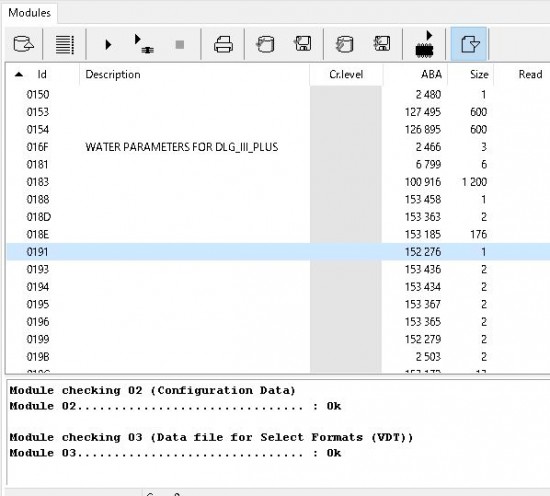The image size is (550, 496).
Task: Click ABA value 152 279
Action: (x=423, y=339)
